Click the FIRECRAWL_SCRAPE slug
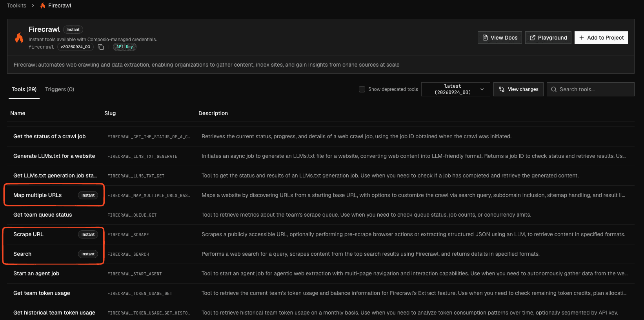 point(128,235)
